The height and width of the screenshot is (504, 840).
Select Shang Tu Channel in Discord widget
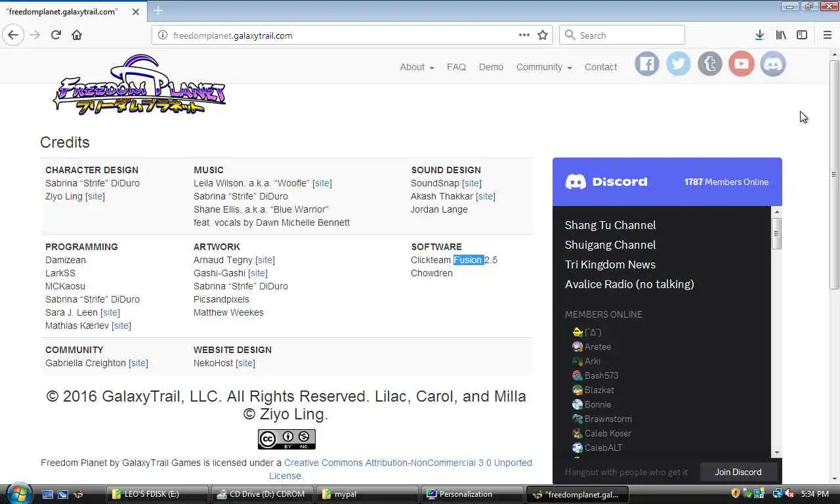tap(610, 225)
